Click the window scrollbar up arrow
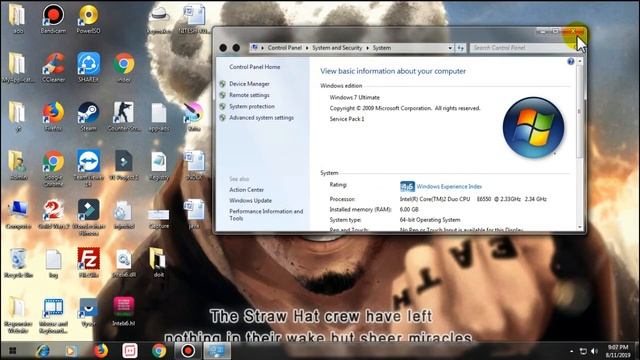640x360 pixels. coord(580,61)
